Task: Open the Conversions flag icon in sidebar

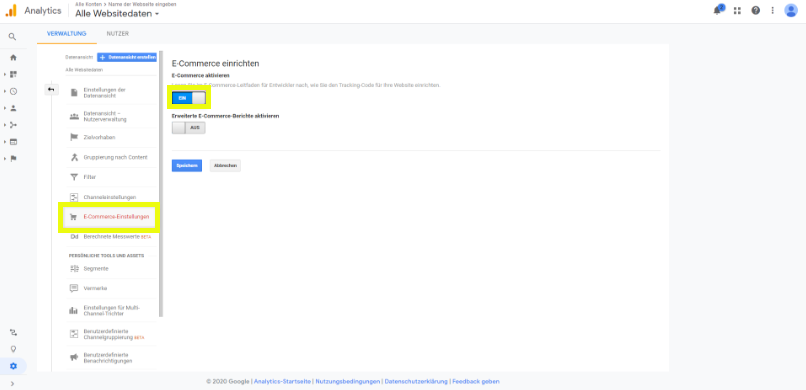Action: pyautogui.click(x=13, y=158)
